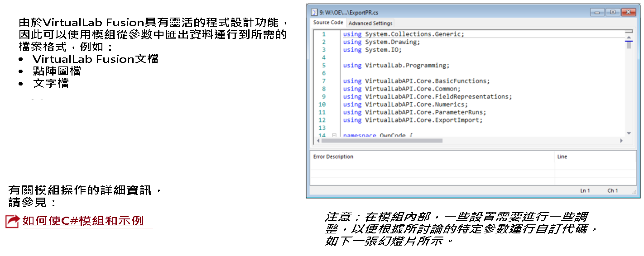This screenshot has width=644, height=256.
Task: Click the horizontal scrollbar right arrow
Action: (x=621, y=141)
